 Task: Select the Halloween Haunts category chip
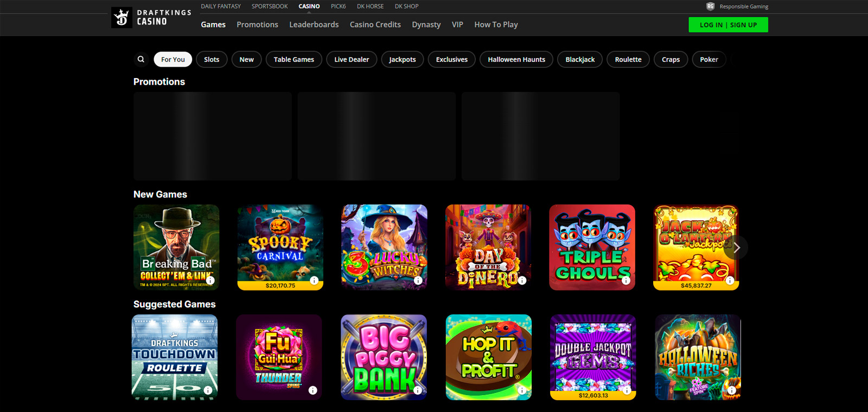coord(516,59)
